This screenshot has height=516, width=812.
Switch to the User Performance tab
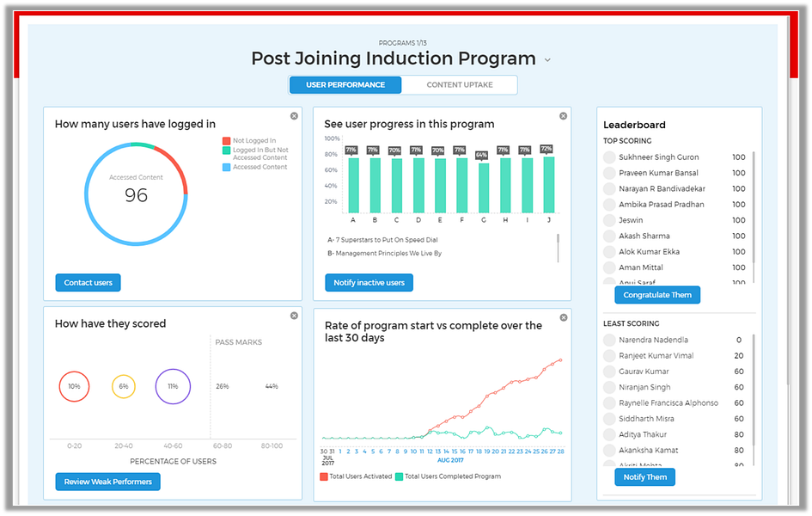(345, 85)
